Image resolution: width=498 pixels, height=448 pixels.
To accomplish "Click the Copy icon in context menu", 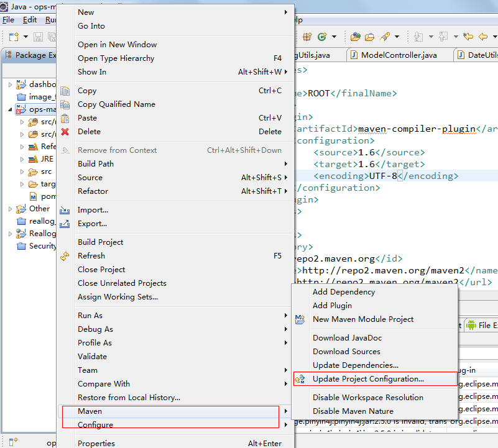I will (x=65, y=91).
